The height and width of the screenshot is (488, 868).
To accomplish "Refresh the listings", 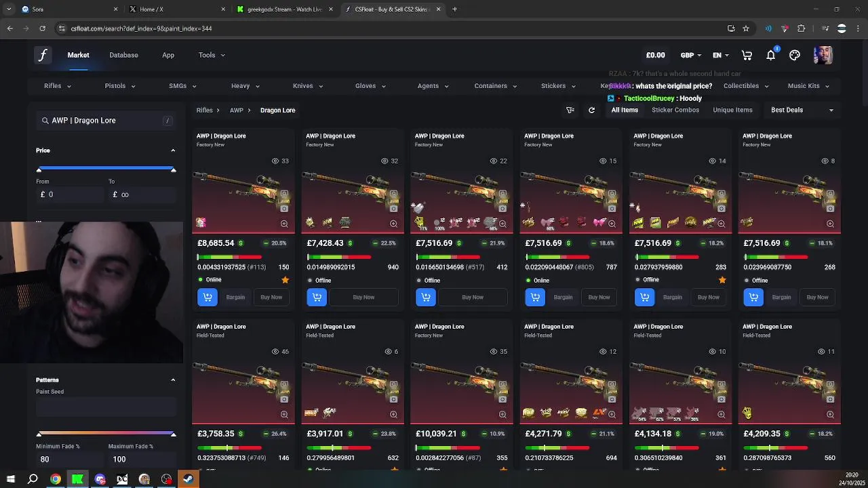I will (591, 110).
